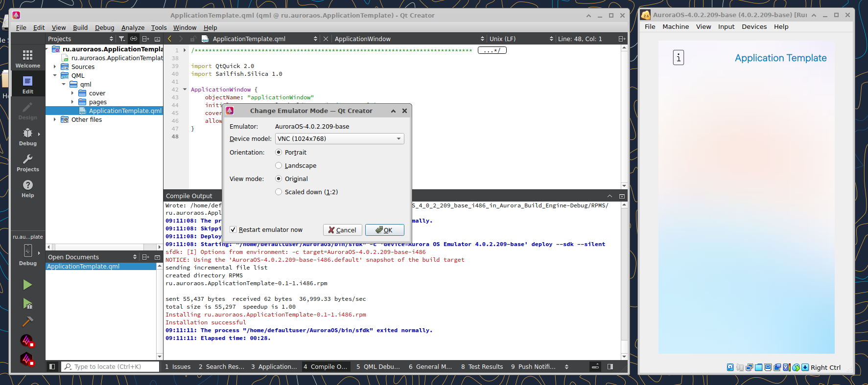This screenshot has width=868, height=385.
Task: Click the Projects tree horizontal scrollbar
Action: pyautogui.click(x=104, y=247)
